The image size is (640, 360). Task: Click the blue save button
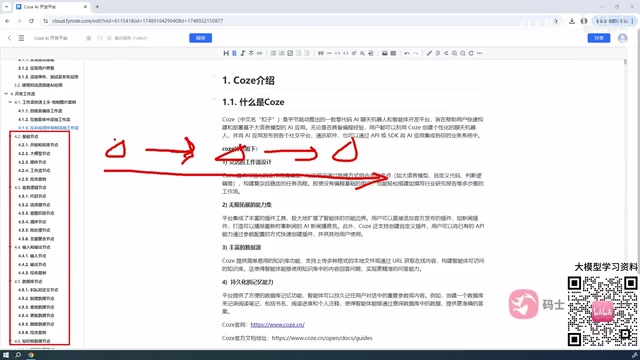(x=200, y=38)
